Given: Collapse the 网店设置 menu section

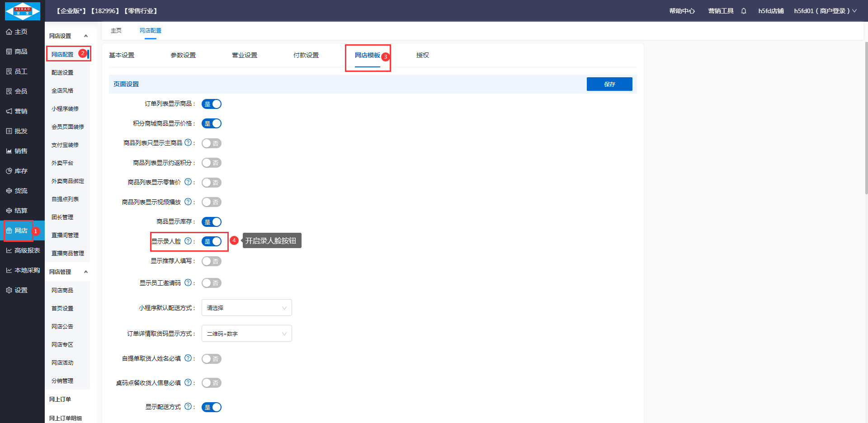Looking at the screenshot, I should pyautogui.click(x=86, y=36).
